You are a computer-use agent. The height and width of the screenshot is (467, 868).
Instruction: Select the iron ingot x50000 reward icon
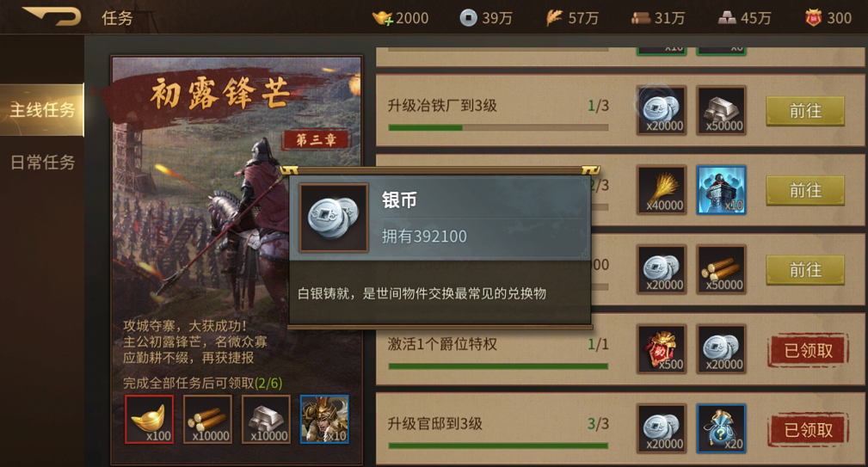tap(721, 111)
